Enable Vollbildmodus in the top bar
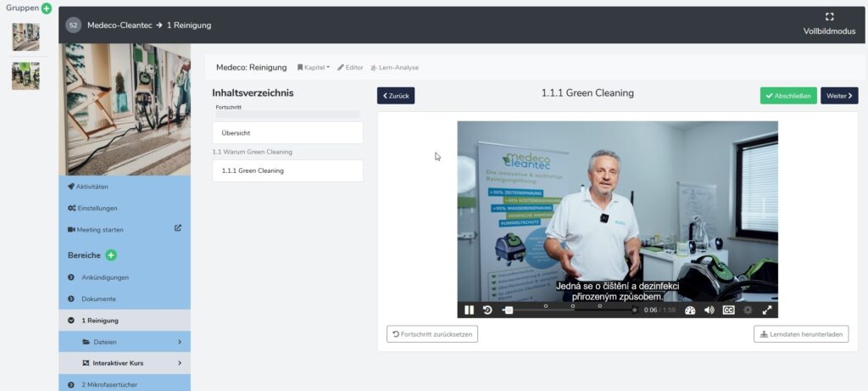868x391 pixels. coord(829,25)
